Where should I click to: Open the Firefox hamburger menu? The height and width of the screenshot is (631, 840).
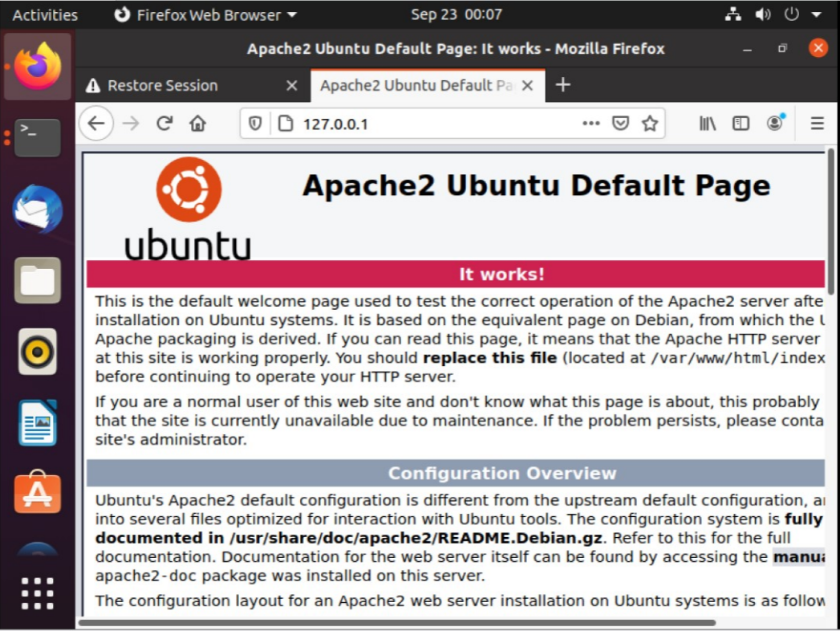817,124
